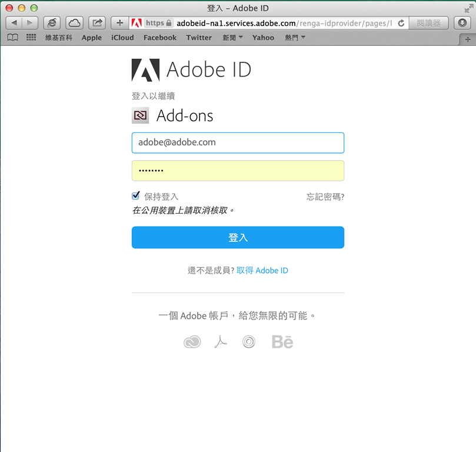Focus the yellow password field
The width and height of the screenshot is (476, 452).
[238, 171]
